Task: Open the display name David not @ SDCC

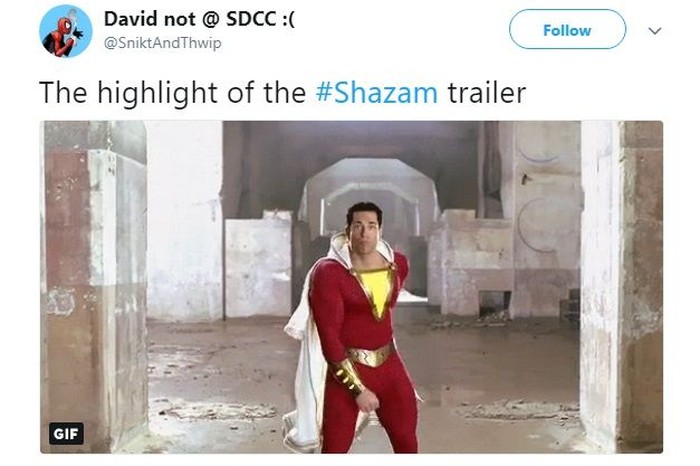Action: coord(199,19)
